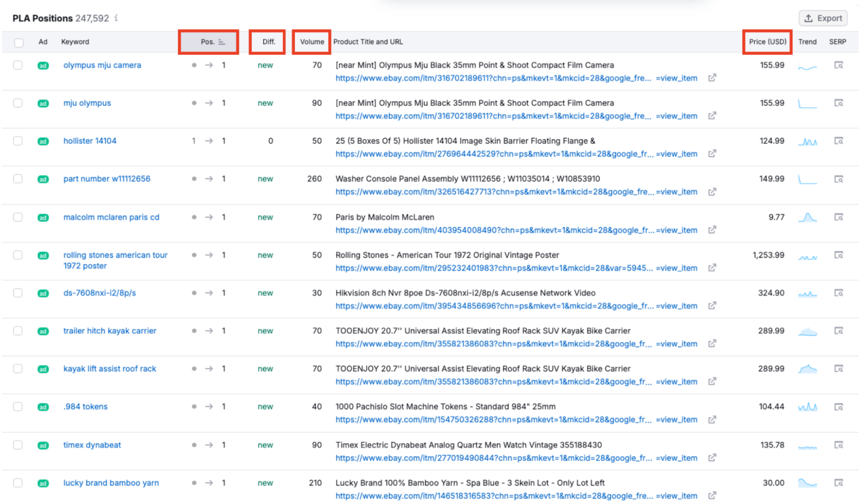Click the ad badge for .984 tokens
Image resolution: width=863 pixels, height=504 pixels.
coord(43,406)
